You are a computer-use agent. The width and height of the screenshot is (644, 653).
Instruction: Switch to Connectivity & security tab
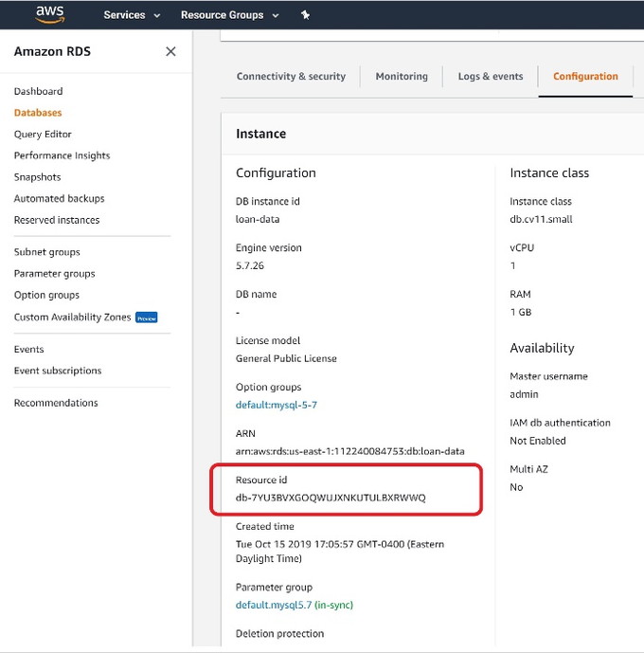pyautogui.click(x=291, y=76)
